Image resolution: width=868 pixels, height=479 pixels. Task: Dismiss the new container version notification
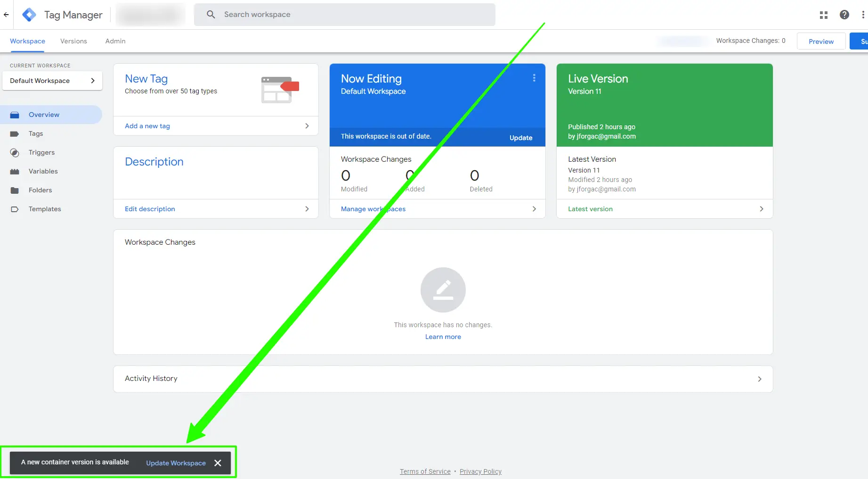218,463
